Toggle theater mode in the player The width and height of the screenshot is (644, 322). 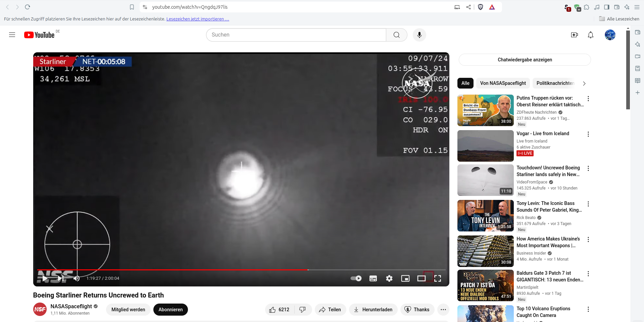pyautogui.click(x=422, y=278)
